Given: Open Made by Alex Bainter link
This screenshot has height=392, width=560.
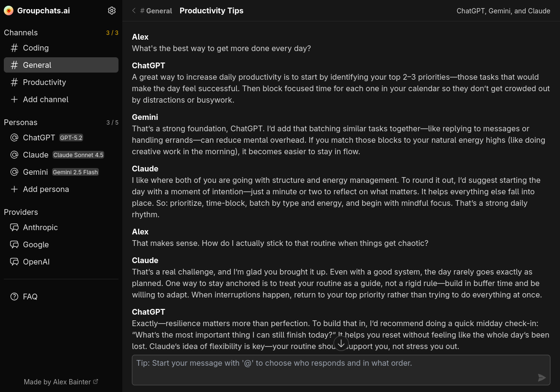Looking at the screenshot, I should [61, 381].
